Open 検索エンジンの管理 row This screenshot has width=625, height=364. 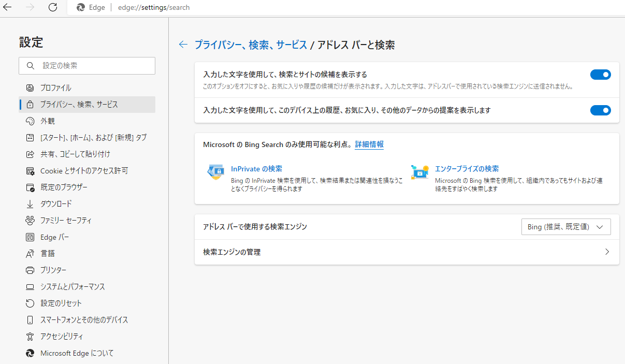407,252
